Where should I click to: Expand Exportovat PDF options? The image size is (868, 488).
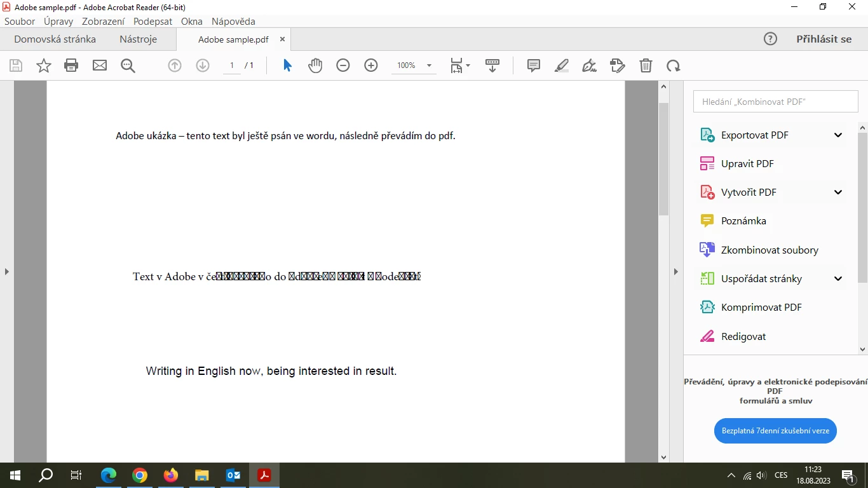coord(838,135)
